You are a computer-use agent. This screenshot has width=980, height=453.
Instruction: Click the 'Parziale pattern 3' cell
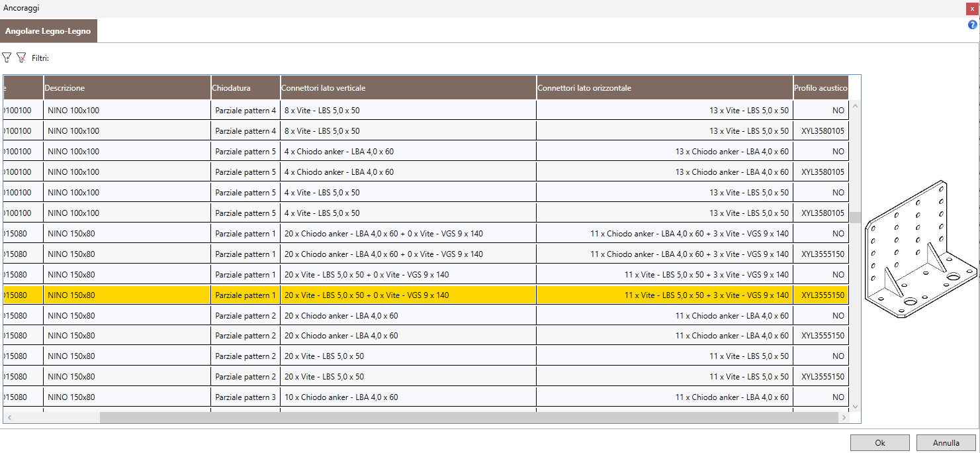(245, 397)
